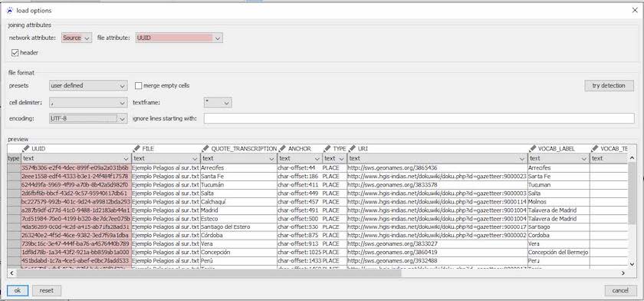
Task: Click the edit pencil next to TYPE header
Action: pyautogui.click(x=327, y=148)
